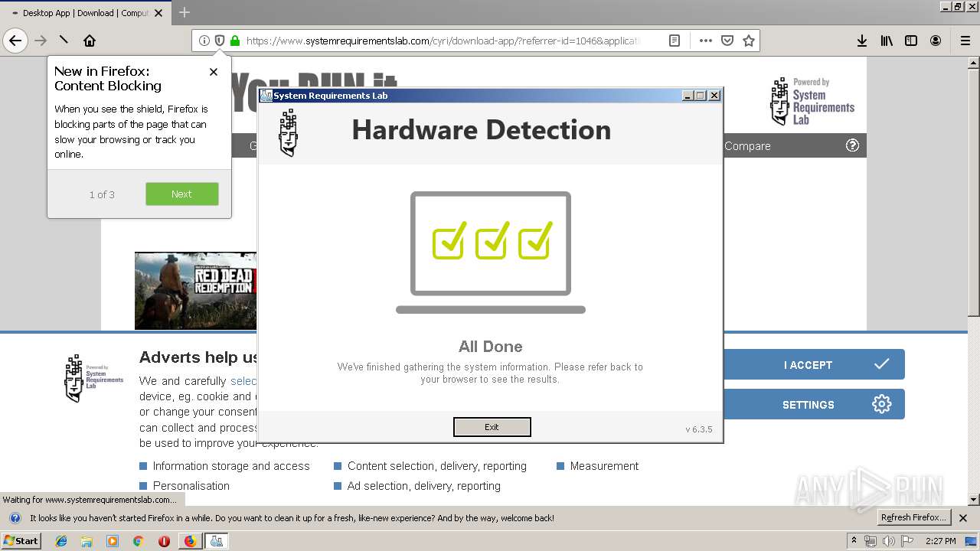The width and height of the screenshot is (980, 551).
Task: Open the Library icon in toolbar
Action: tap(887, 41)
